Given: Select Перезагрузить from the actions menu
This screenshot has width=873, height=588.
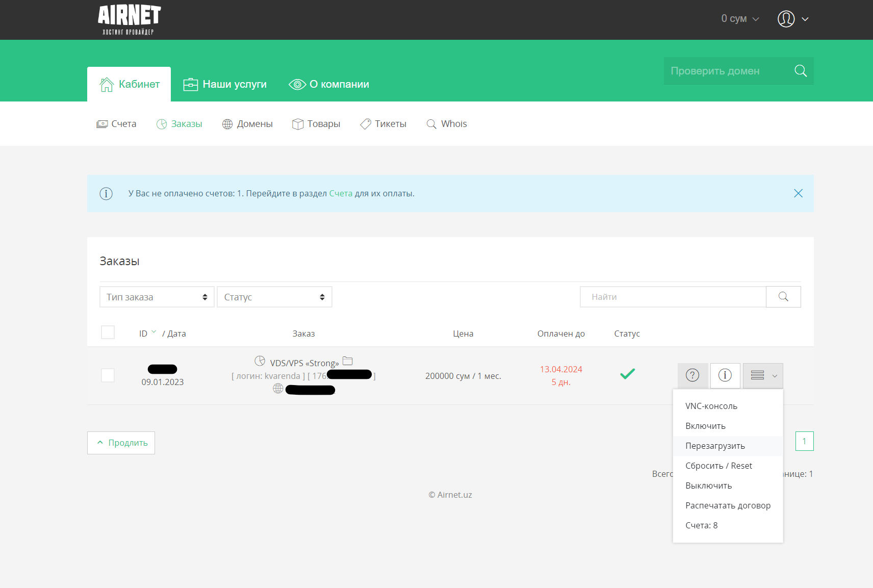Looking at the screenshot, I should point(715,446).
